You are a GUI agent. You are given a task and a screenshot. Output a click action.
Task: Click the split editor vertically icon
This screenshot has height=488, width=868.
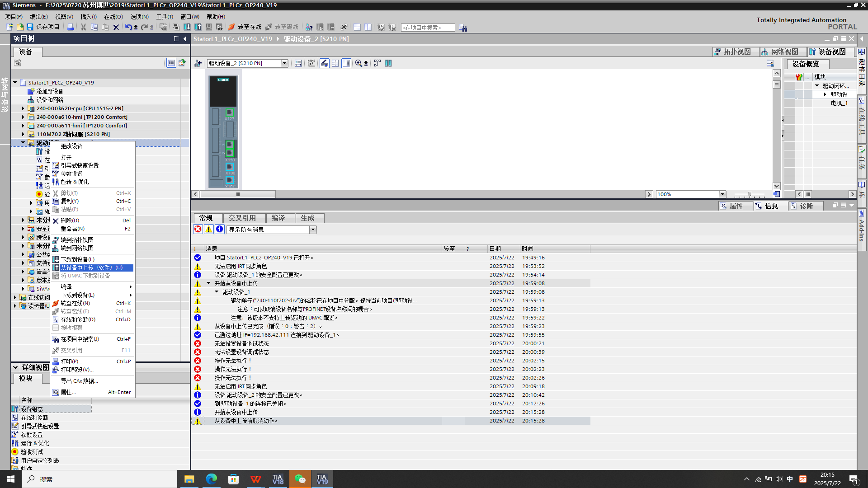coord(368,27)
